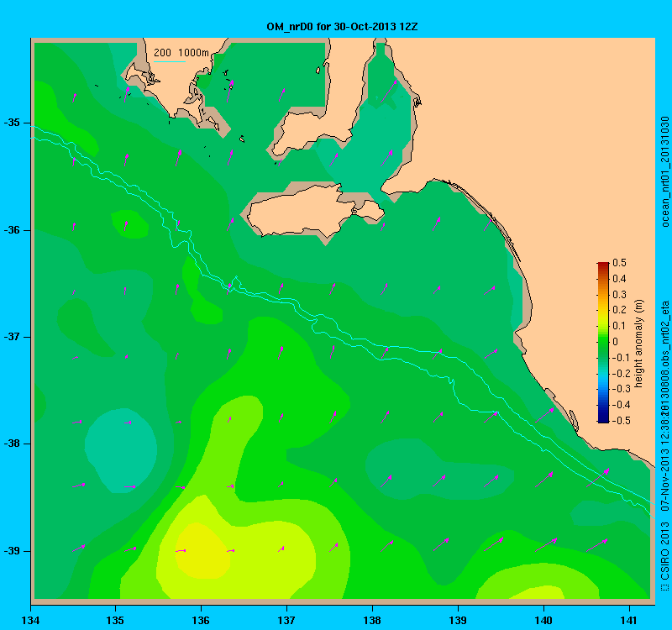This screenshot has width=672, height=630.
Task: Click the positive 0.5 colorbar tick label
Action: [619, 263]
